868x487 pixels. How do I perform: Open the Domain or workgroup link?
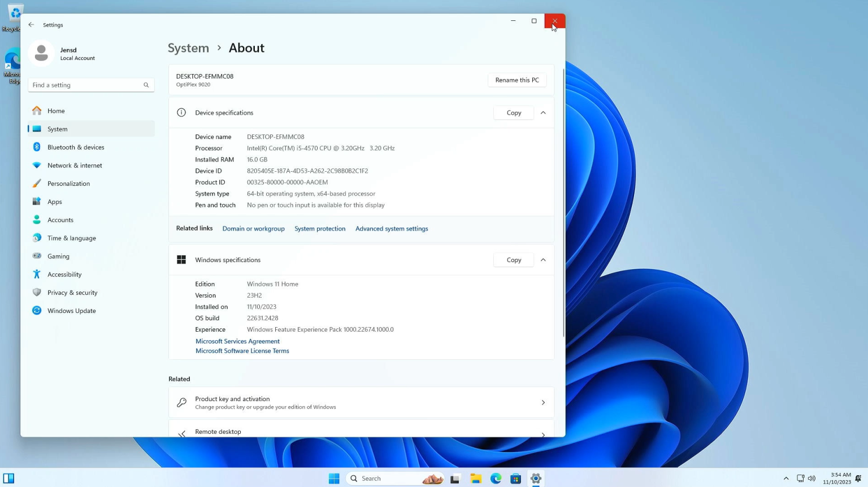[253, 228]
